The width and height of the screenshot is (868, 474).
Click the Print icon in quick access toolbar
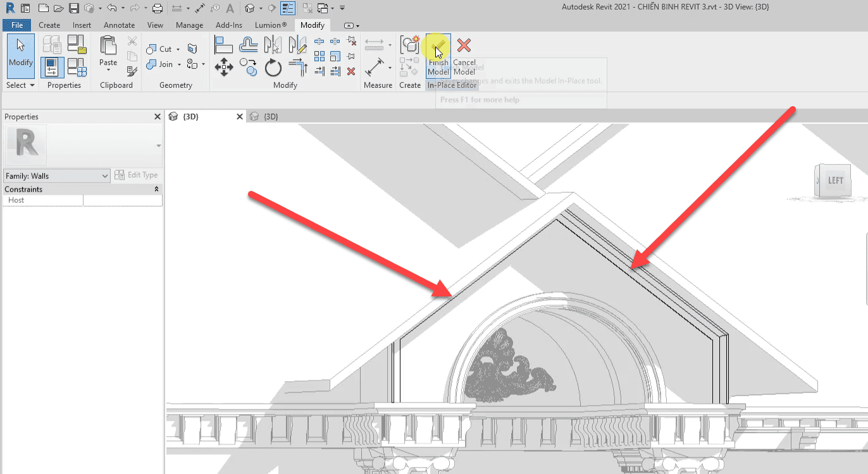(x=158, y=8)
